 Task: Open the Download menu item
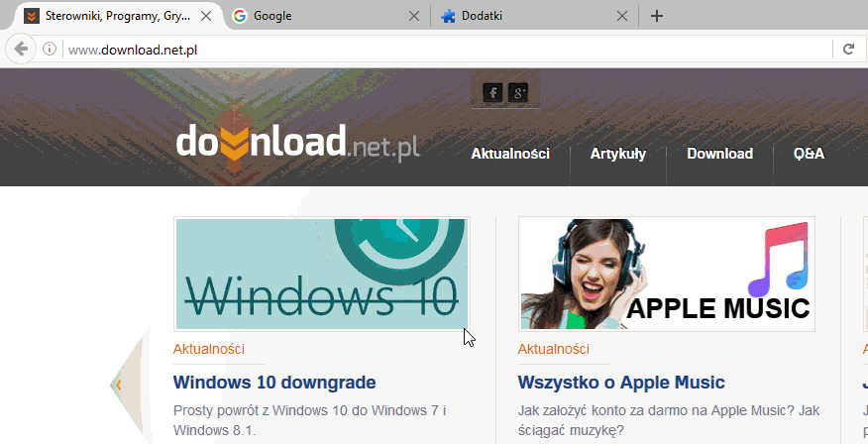pos(719,154)
